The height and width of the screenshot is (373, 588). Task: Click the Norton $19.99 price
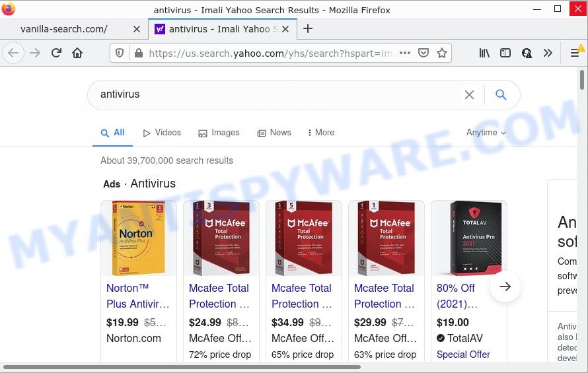[122, 322]
